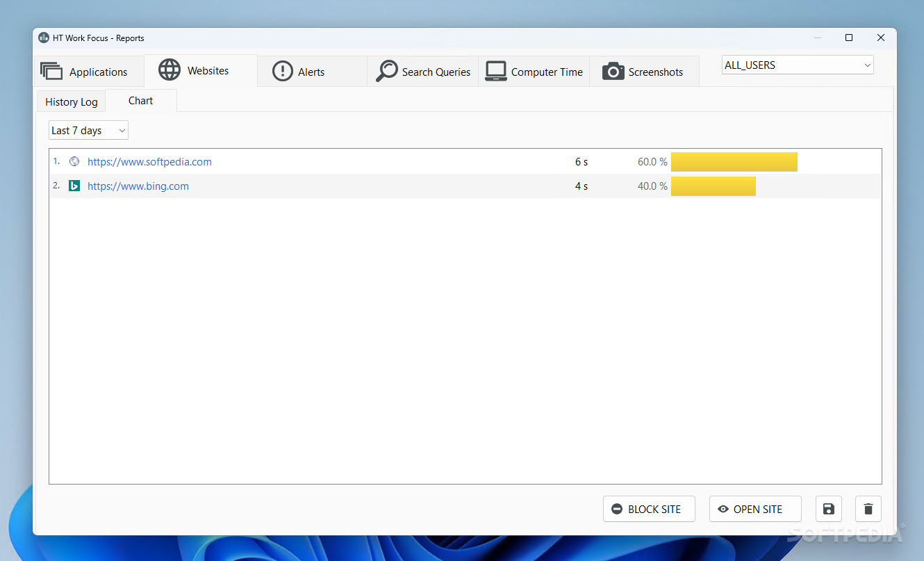This screenshot has height=561, width=924.
Task: Open the https://www.softpedia.com link
Action: tap(149, 162)
